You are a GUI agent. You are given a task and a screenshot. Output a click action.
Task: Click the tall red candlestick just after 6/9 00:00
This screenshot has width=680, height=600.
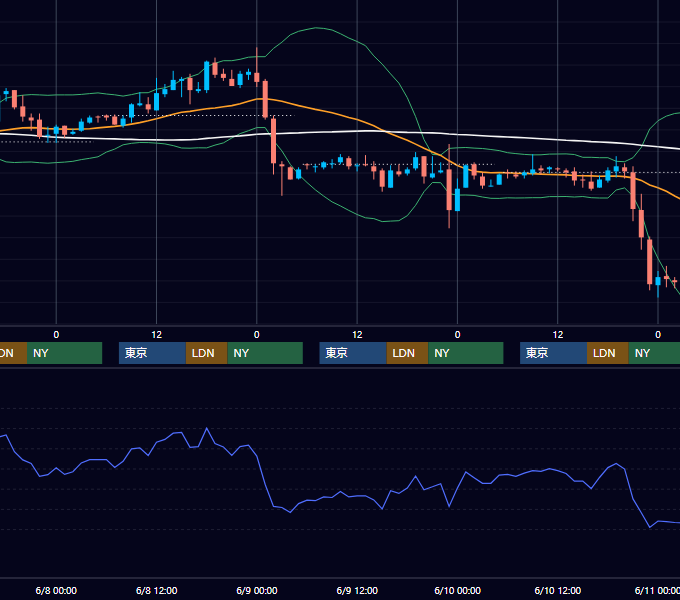point(274,141)
